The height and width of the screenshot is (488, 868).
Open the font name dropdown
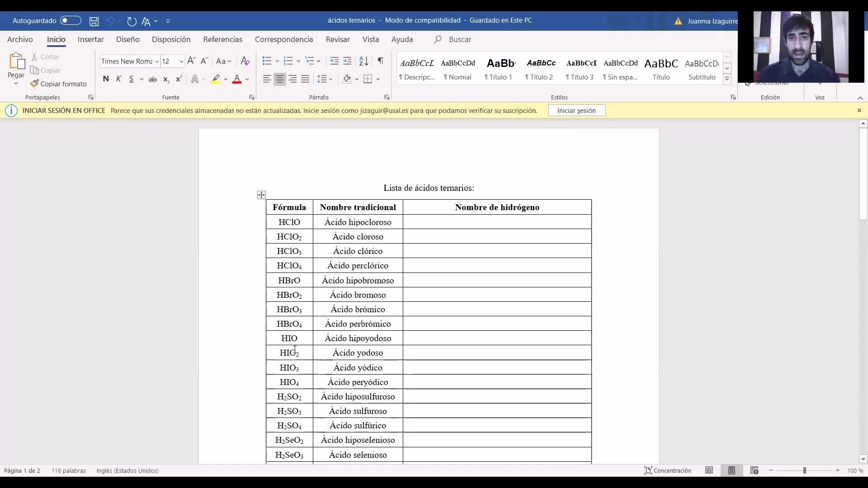(x=157, y=61)
